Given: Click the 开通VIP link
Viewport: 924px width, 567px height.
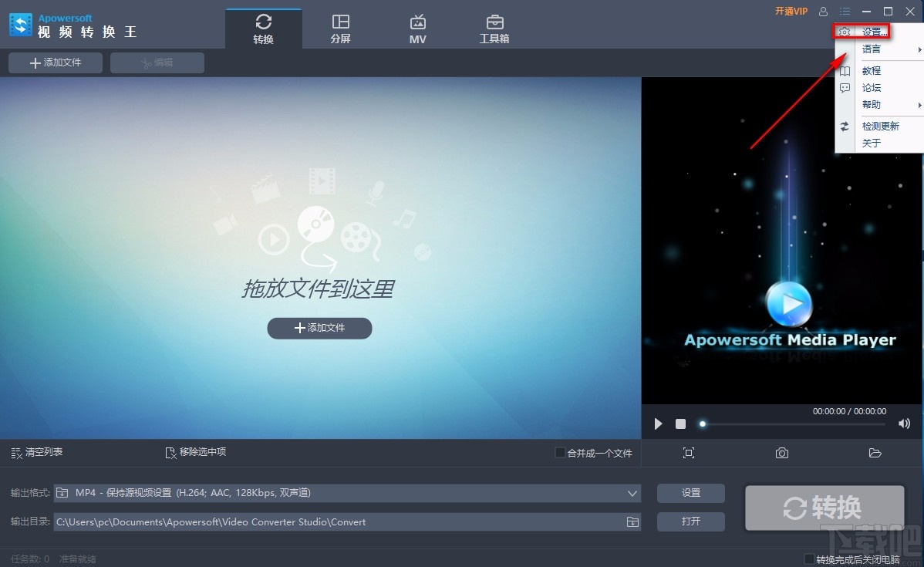Looking at the screenshot, I should click(x=791, y=11).
